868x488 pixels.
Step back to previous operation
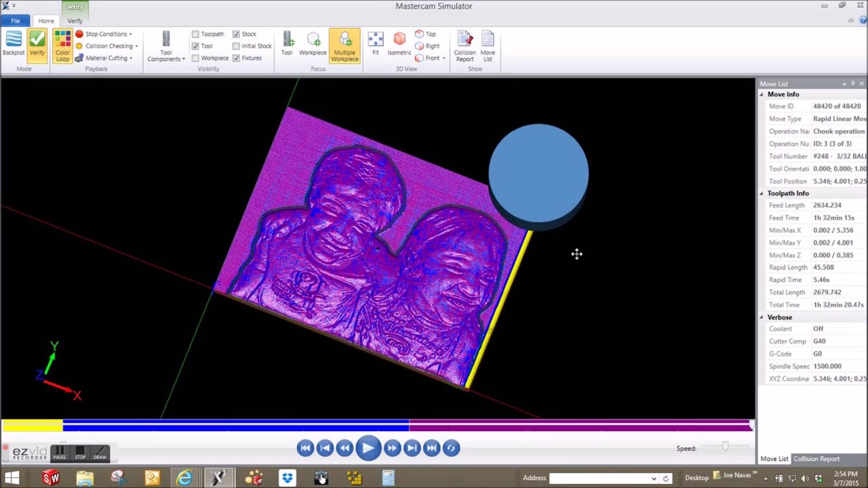[325, 448]
